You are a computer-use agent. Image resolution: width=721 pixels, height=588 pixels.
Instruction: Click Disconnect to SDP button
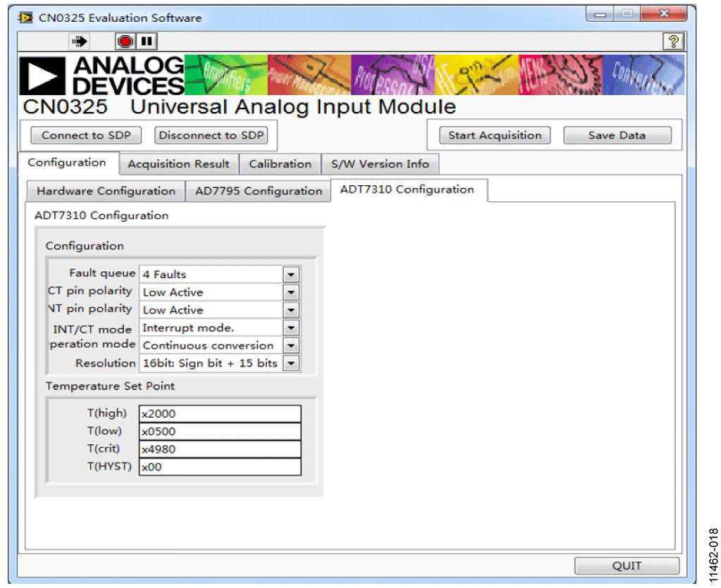pyautogui.click(x=211, y=135)
